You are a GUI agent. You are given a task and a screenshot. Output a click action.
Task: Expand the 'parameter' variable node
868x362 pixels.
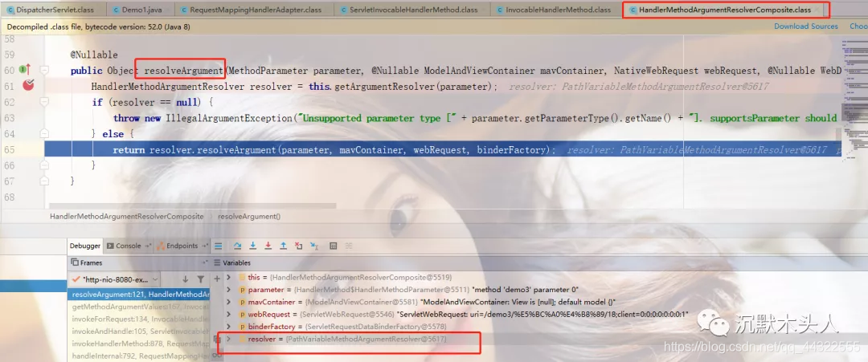point(229,290)
